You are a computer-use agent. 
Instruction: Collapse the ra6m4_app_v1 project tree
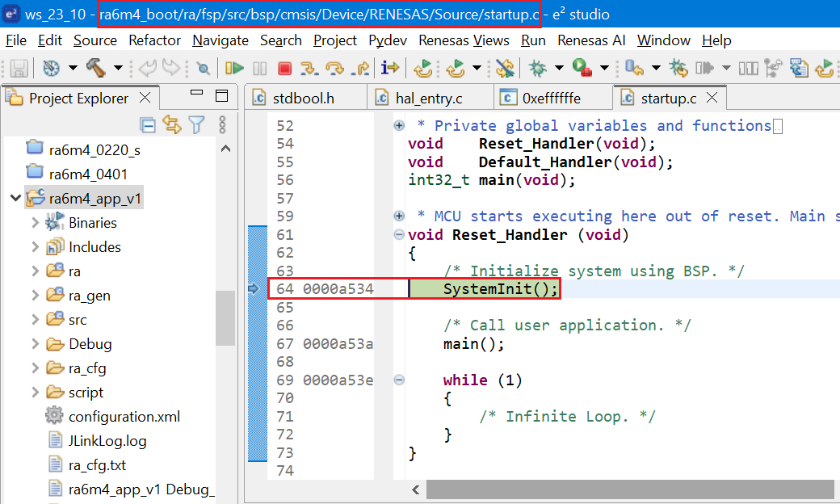pyautogui.click(x=15, y=198)
